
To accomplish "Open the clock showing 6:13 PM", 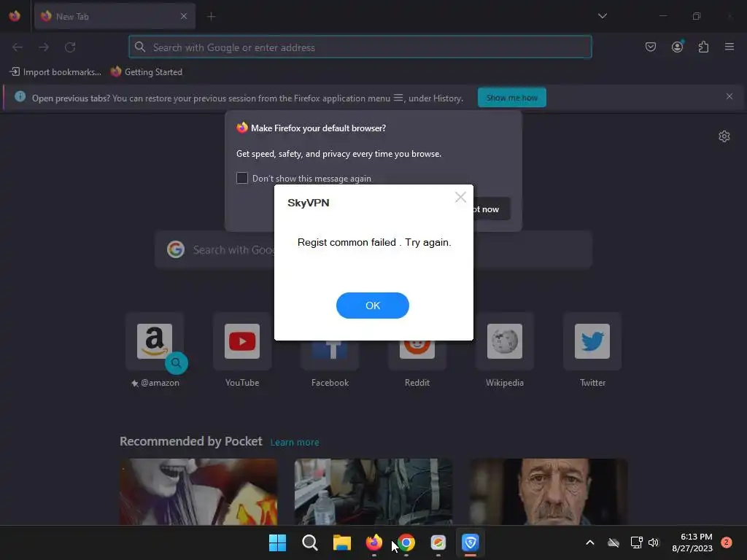I will pyautogui.click(x=692, y=542).
